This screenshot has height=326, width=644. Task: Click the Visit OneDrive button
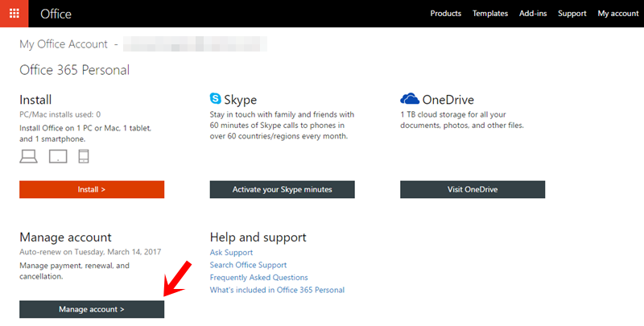coord(473,189)
